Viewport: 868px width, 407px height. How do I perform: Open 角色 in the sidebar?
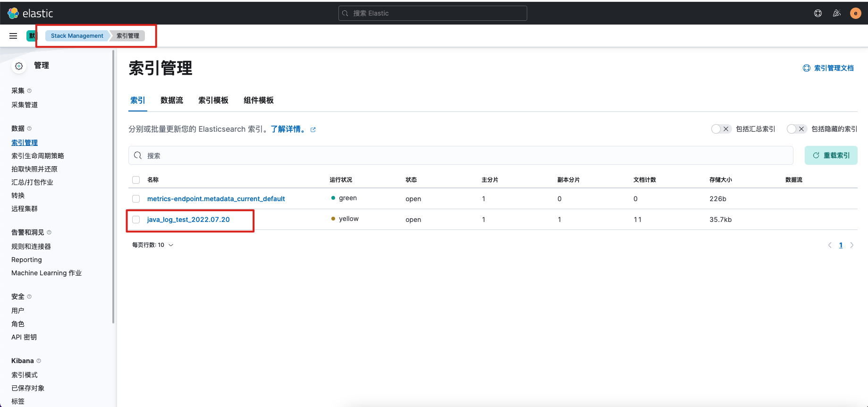18,324
